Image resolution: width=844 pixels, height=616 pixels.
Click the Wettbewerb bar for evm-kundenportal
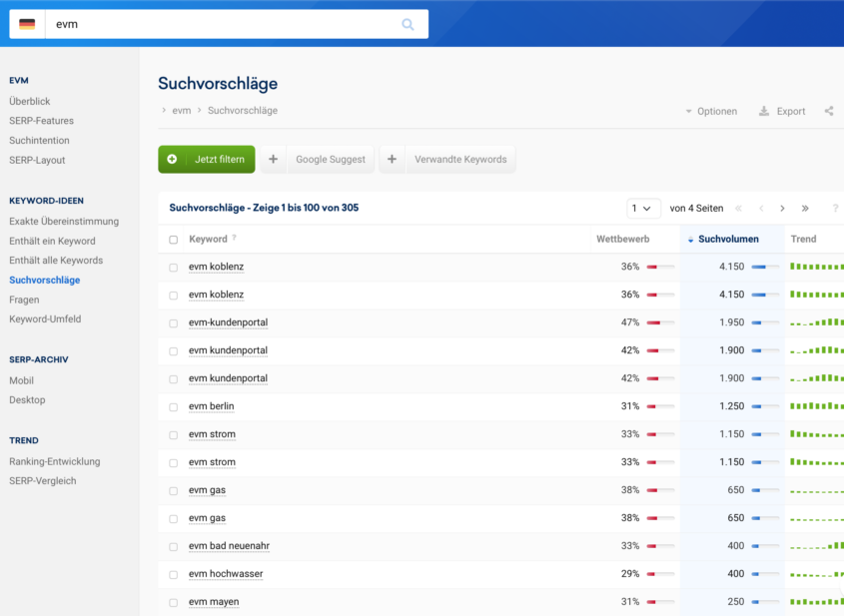pos(660,322)
